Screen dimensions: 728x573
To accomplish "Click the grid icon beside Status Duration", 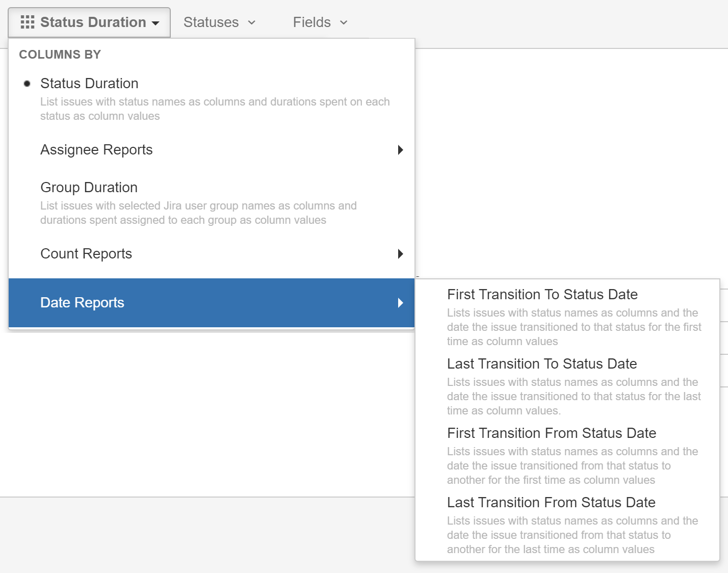I will pyautogui.click(x=28, y=22).
